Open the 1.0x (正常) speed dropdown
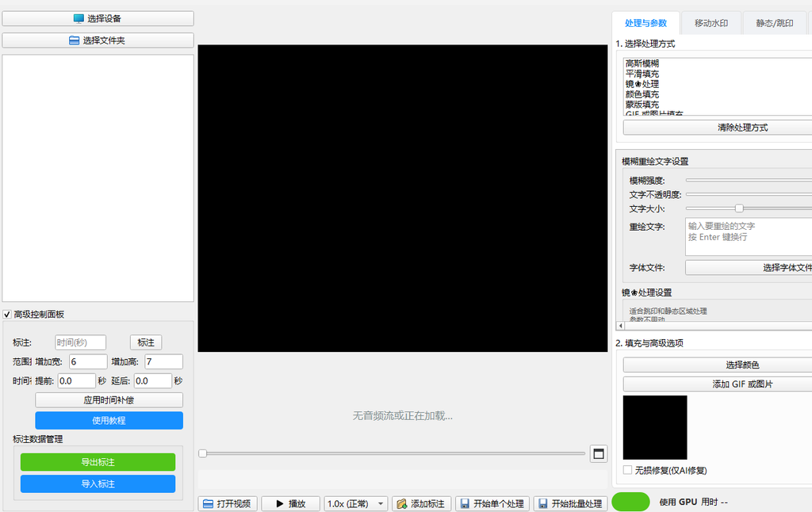The width and height of the screenshot is (812, 512). pos(356,503)
